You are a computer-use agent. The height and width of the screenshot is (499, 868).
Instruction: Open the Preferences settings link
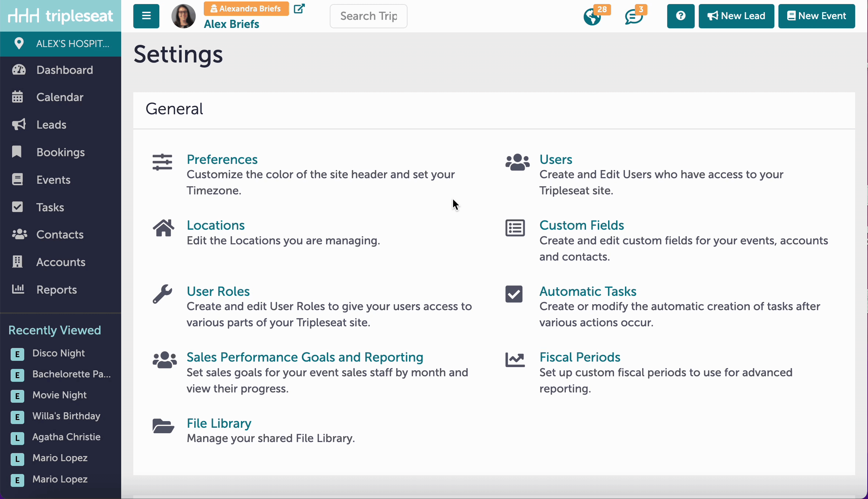222,159
